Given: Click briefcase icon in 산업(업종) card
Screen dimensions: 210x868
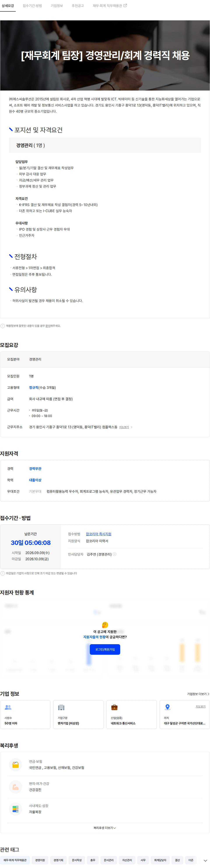Looking at the screenshot, I should (114, 707).
